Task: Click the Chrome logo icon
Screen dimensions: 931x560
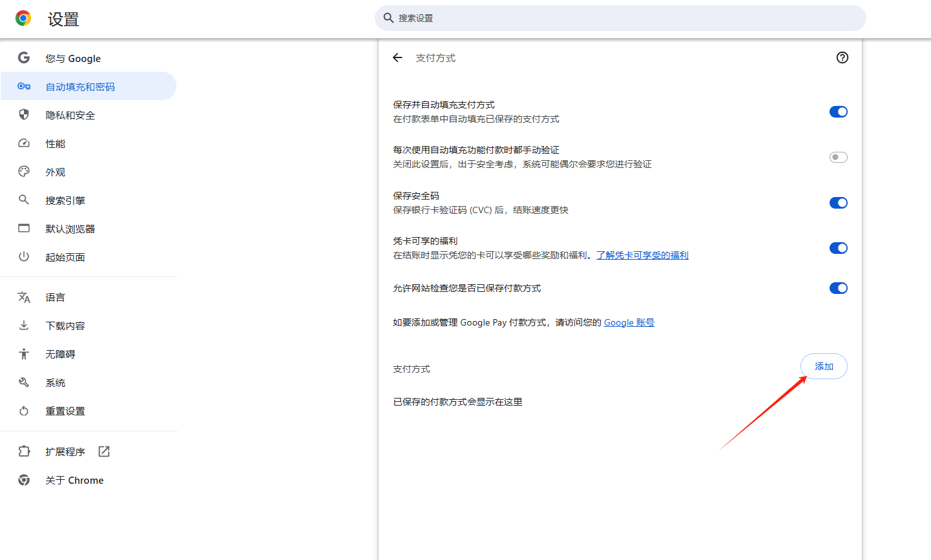Action: pos(23,19)
